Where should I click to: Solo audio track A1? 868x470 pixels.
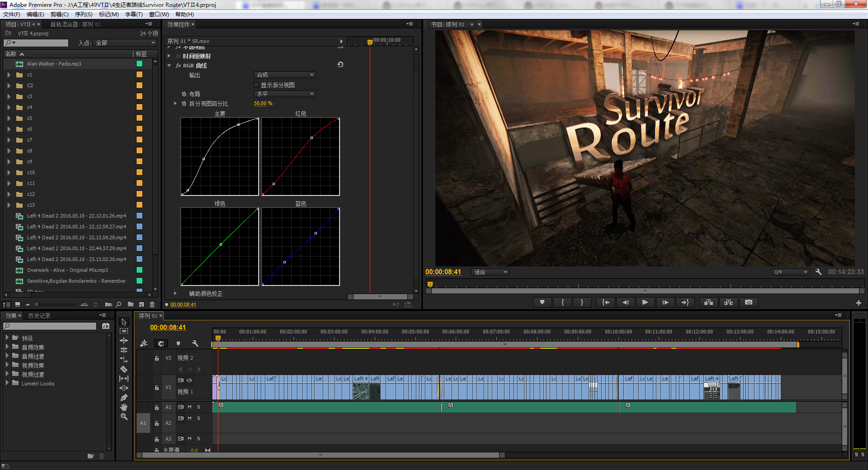click(x=198, y=407)
